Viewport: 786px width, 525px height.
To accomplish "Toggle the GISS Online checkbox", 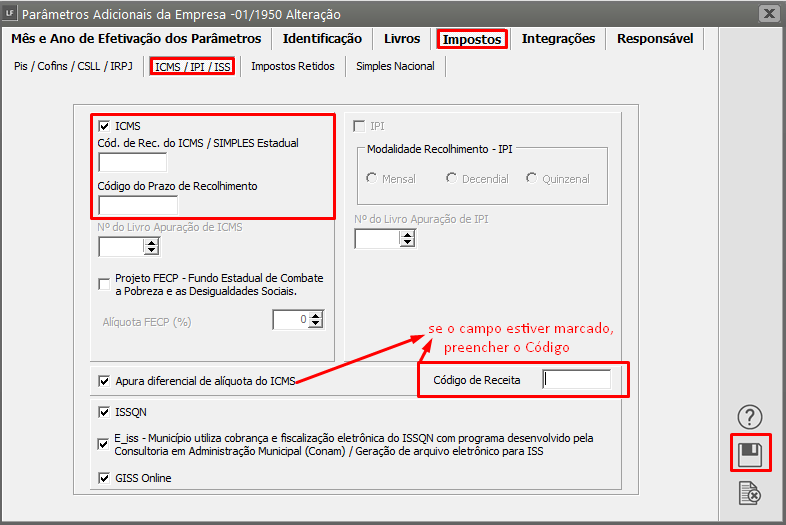I will click(104, 478).
